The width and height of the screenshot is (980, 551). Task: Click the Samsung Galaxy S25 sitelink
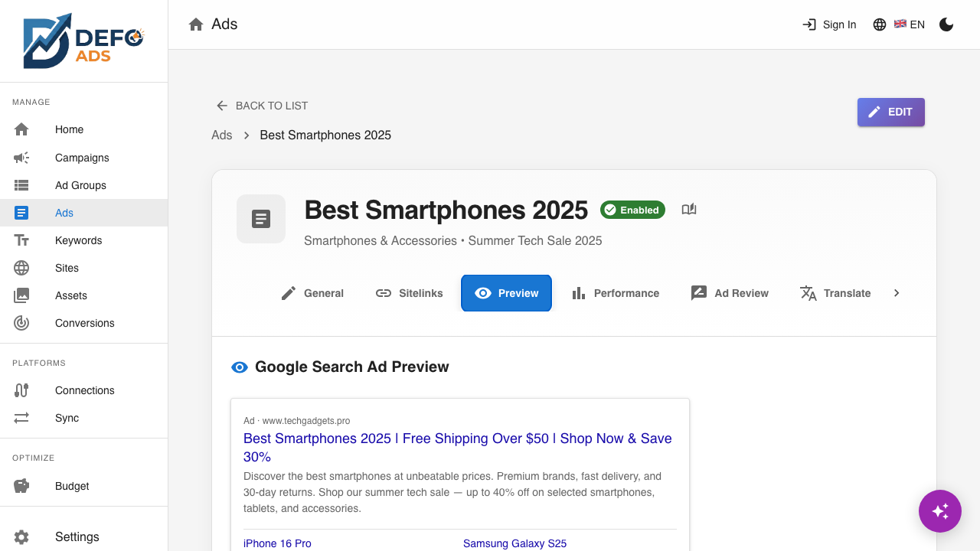[x=514, y=543]
